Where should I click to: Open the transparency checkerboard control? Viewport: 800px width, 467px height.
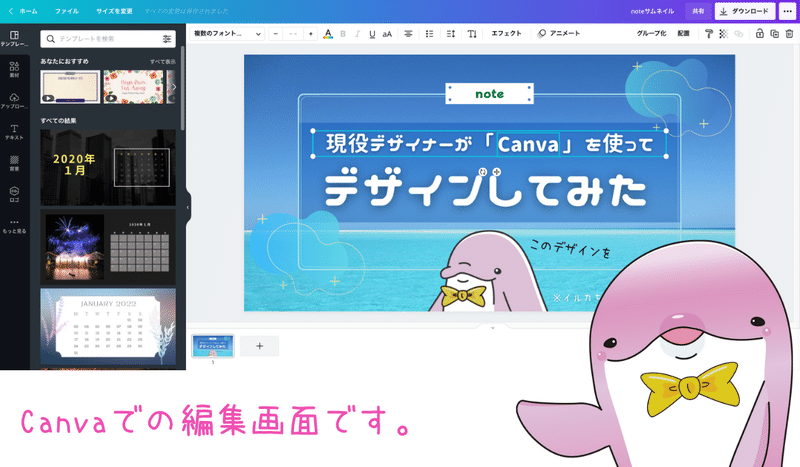[723, 34]
